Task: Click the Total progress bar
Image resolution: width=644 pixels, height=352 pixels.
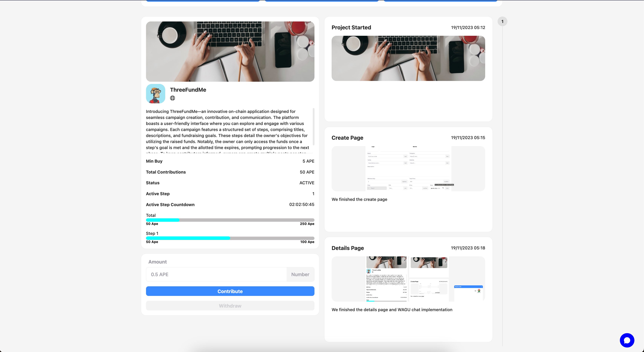Action: (x=230, y=220)
